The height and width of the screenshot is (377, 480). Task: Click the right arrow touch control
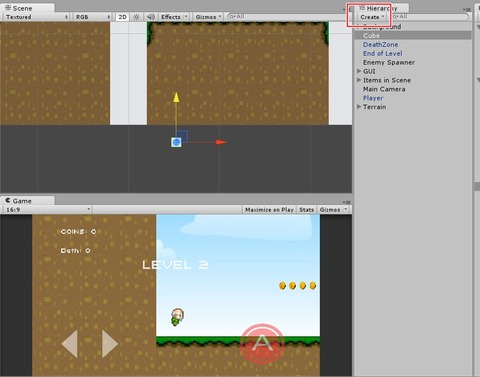pyautogui.click(x=110, y=344)
